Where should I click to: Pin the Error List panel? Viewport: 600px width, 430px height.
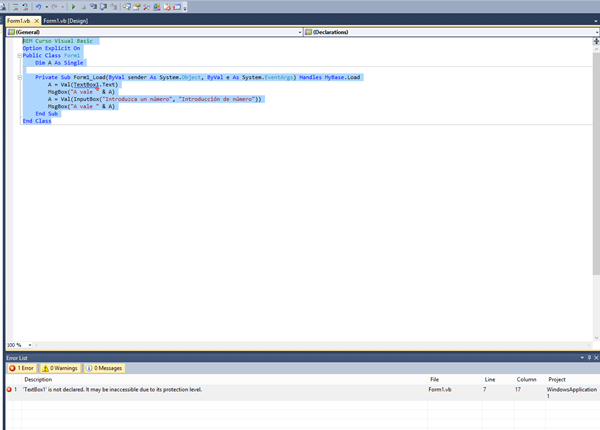[x=589, y=358]
